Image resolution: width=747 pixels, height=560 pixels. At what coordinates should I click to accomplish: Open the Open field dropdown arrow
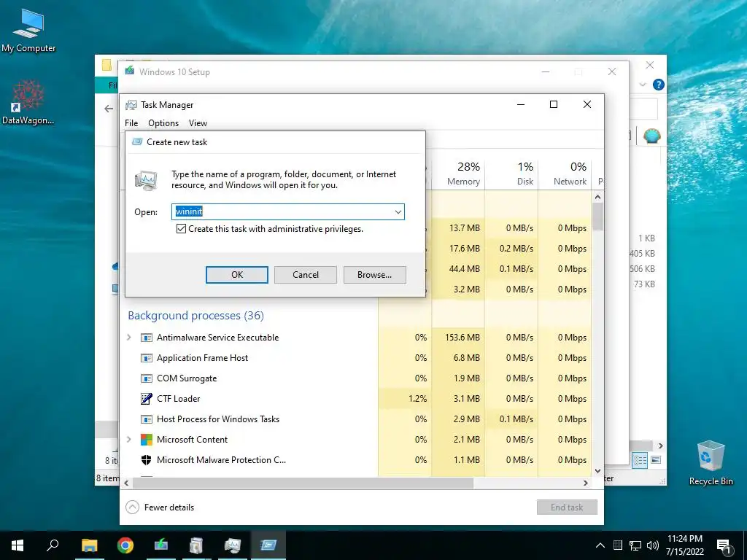click(x=398, y=212)
